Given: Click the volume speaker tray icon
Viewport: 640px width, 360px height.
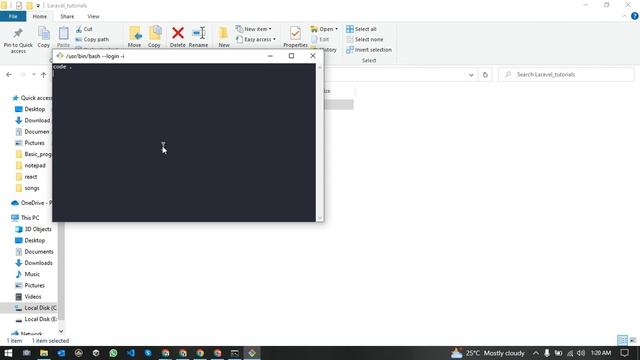Looking at the screenshot, I should point(581,353).
